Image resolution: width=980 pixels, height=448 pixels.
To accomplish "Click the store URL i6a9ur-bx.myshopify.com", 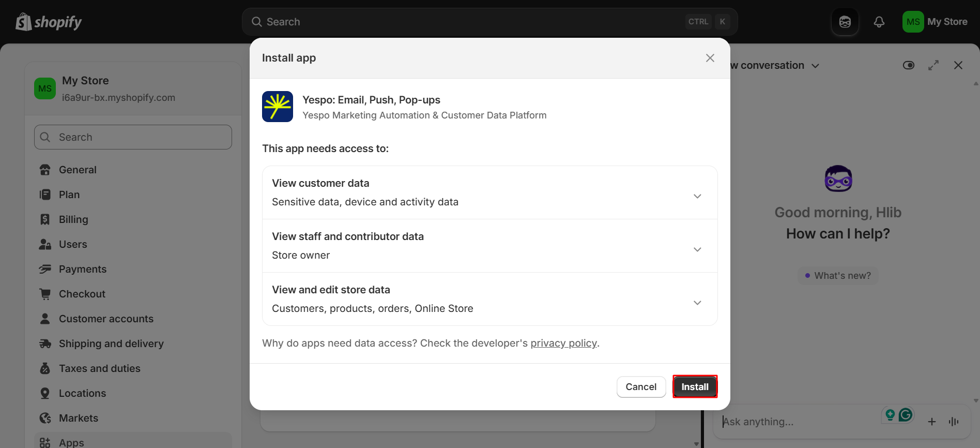I will coord(118,98).
